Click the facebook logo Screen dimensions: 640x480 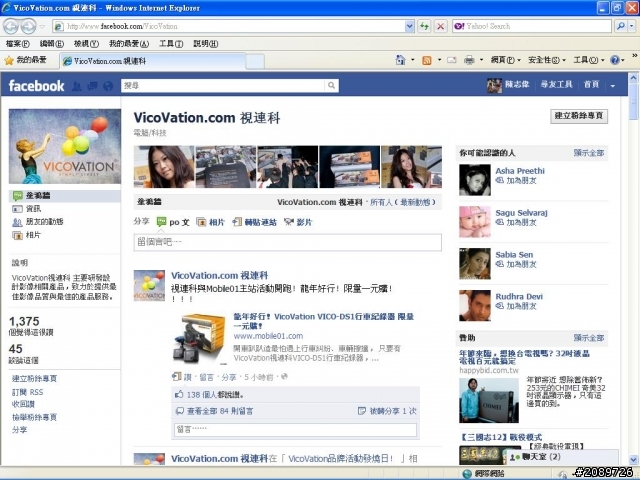pyautogui.click(x=36, y=86)
